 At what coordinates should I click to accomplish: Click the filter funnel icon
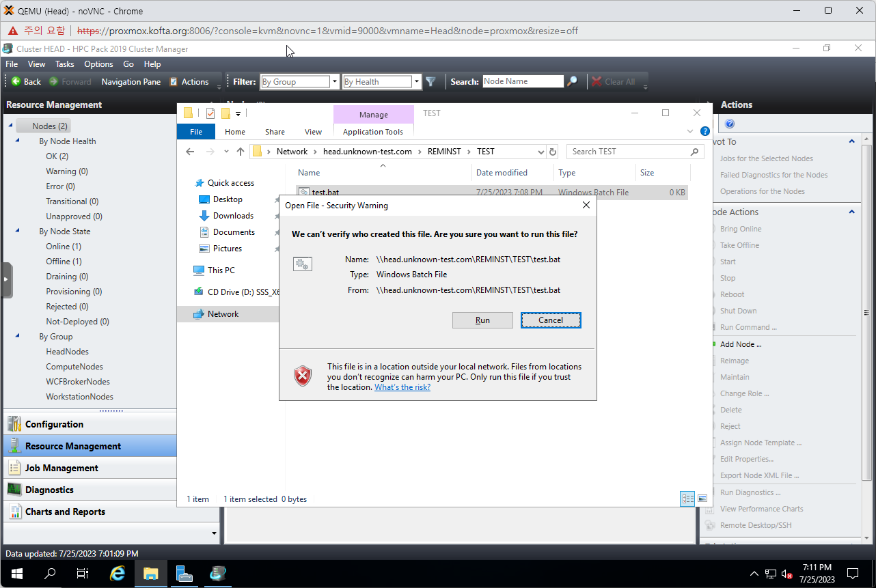[x=430, y=82]
